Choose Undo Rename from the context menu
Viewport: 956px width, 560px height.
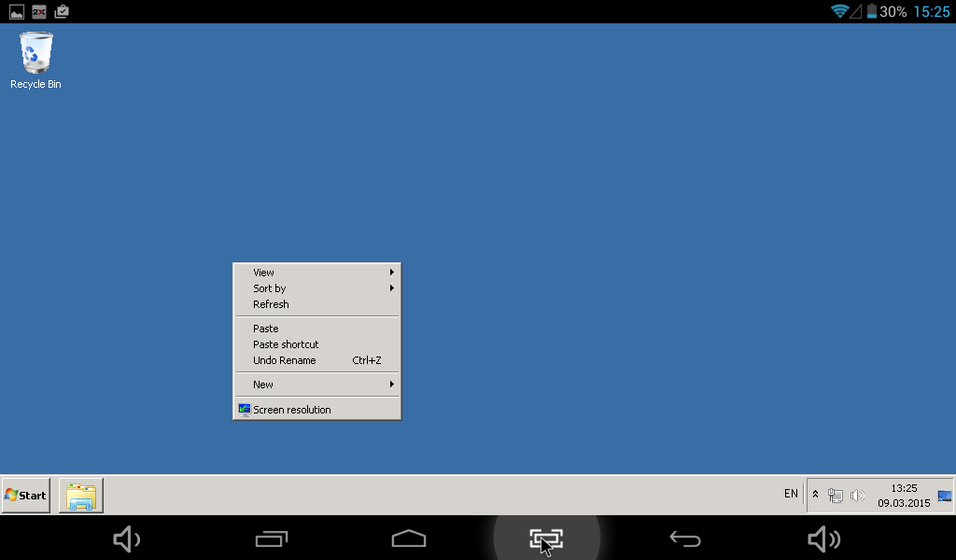tap(317, 360)
